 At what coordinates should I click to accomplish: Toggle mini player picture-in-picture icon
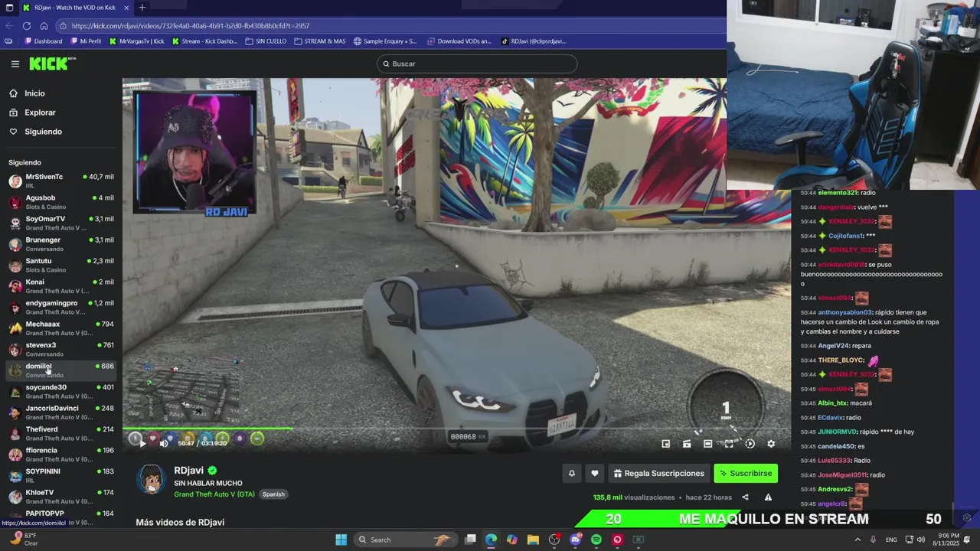pyautogui.click(x=666, y=443)
